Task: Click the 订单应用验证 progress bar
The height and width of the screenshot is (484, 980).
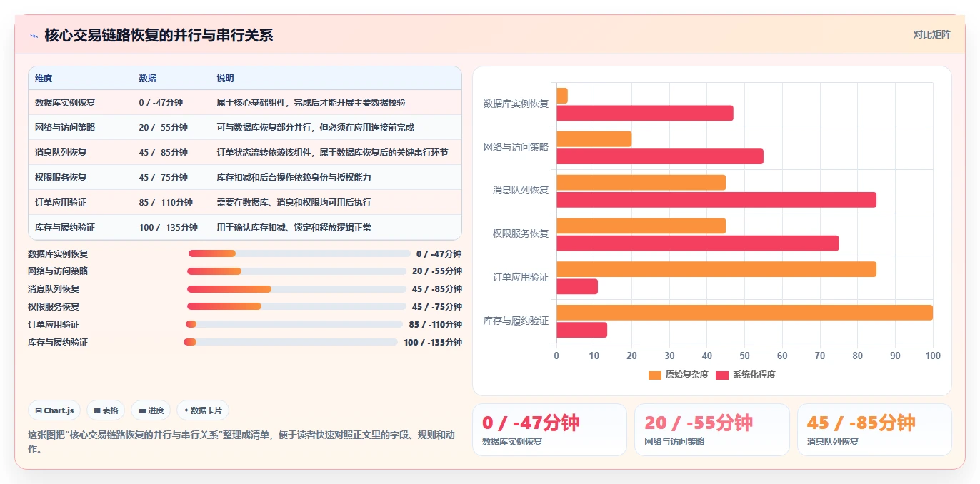Action: 294,324
